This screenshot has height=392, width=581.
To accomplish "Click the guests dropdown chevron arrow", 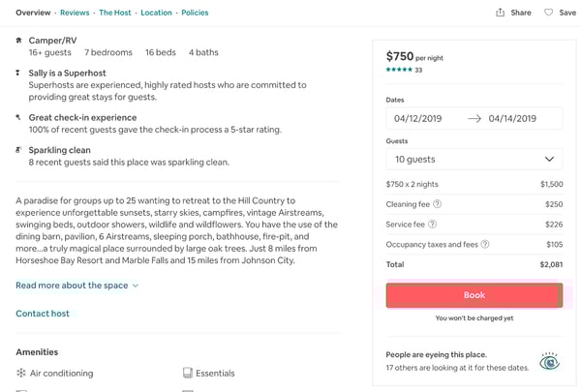I will 549,160.
